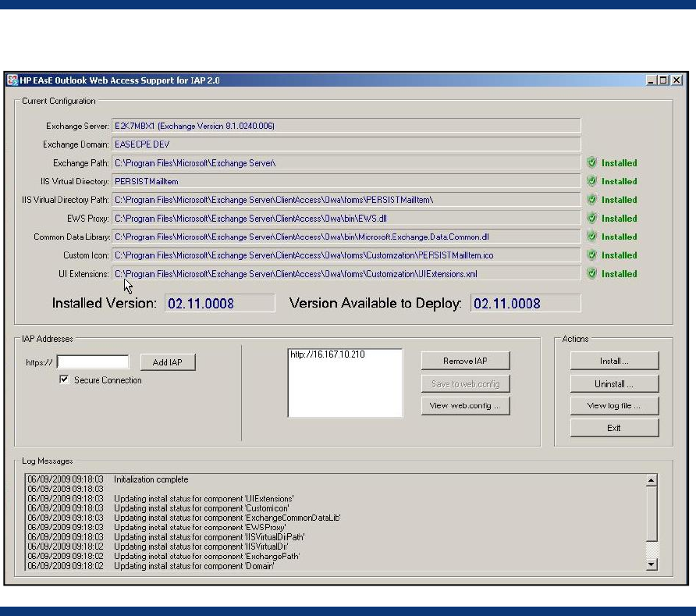Focus the https:// IAP address input field
This screenshot has width=696, height=616.
tap(93, 362)
